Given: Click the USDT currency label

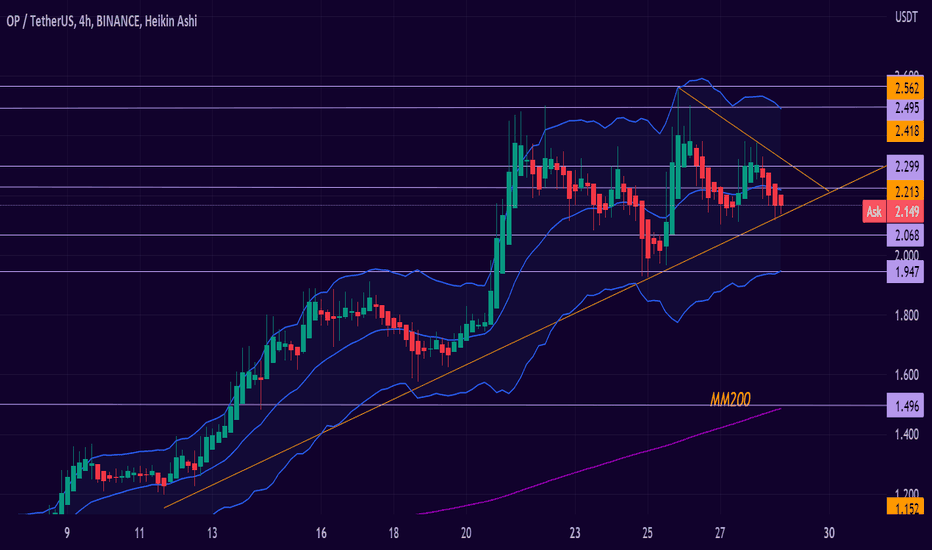Looking at the screenshot, I should click(906, 17).
